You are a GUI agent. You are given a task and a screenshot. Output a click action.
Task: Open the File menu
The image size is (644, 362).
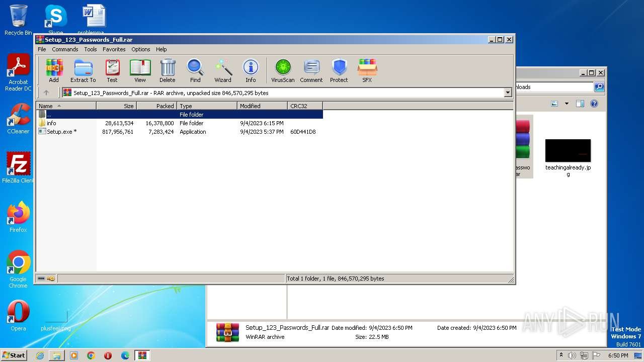[42, 49]
